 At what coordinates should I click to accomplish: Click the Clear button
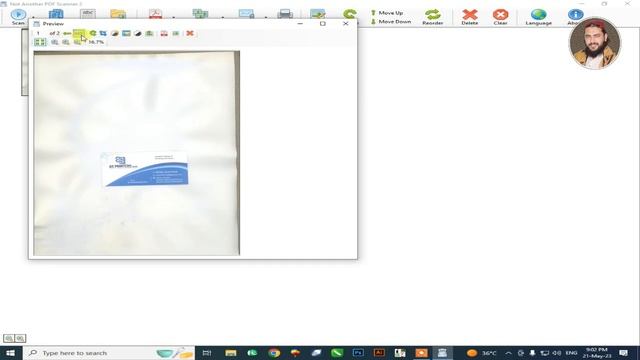click(500, 17)
